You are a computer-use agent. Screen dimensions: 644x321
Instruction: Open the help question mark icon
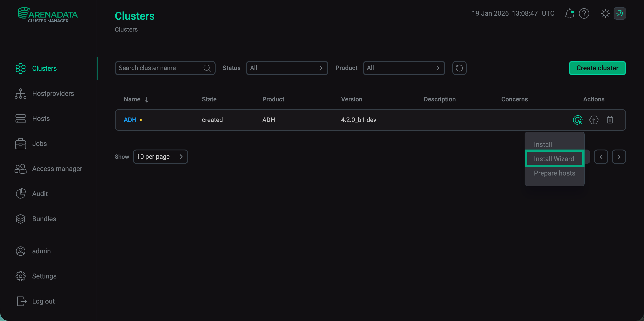click(584, 13)
